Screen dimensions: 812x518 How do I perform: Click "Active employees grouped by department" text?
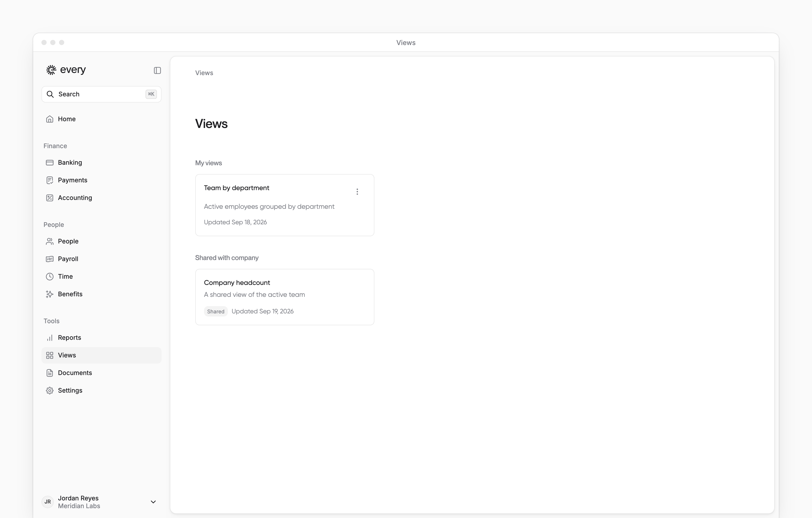click(x=269, y=206)
